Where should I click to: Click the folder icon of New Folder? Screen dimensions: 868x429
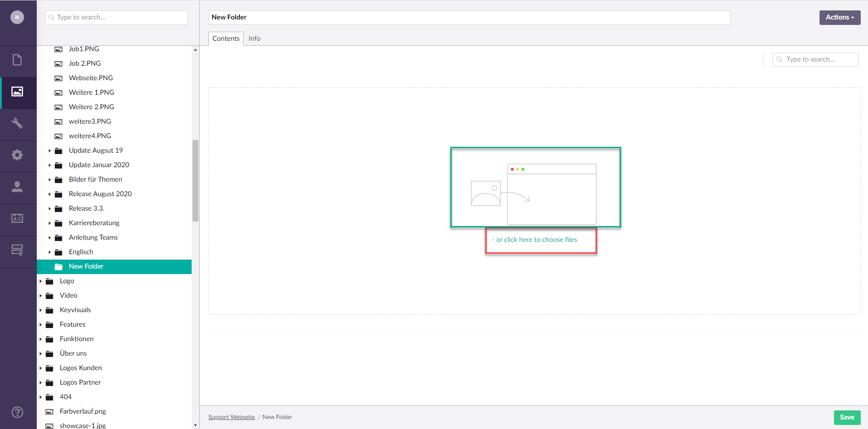coord(58,267)
